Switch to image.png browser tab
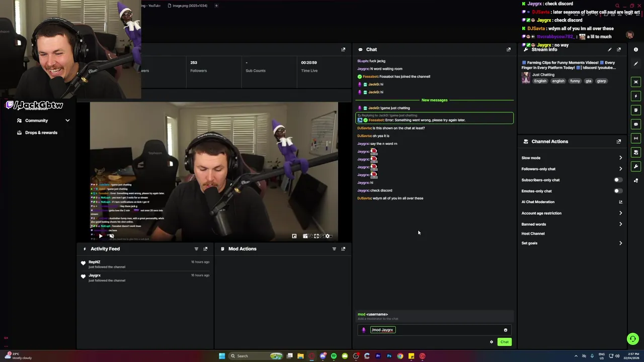 (x=190, y=6)
